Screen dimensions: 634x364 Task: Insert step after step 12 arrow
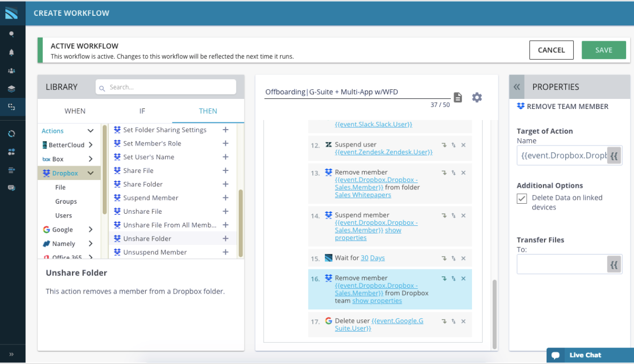pos(444,145)
